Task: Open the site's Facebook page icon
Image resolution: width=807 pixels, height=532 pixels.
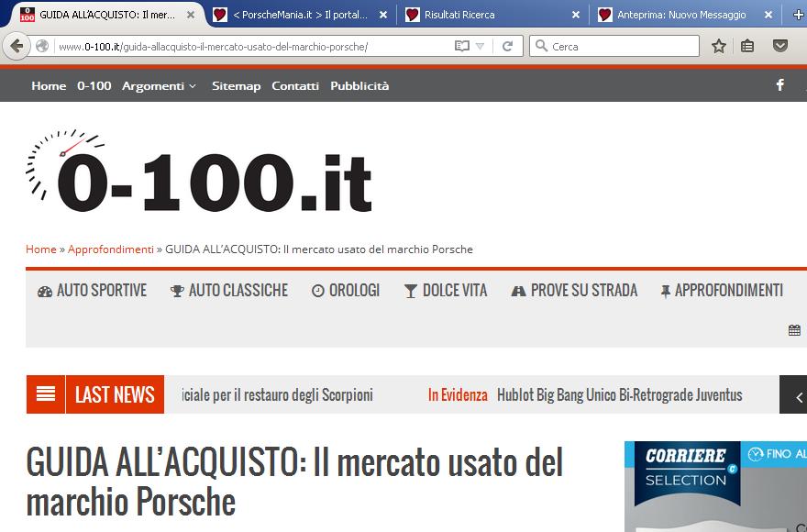Action: click(780, 85)
